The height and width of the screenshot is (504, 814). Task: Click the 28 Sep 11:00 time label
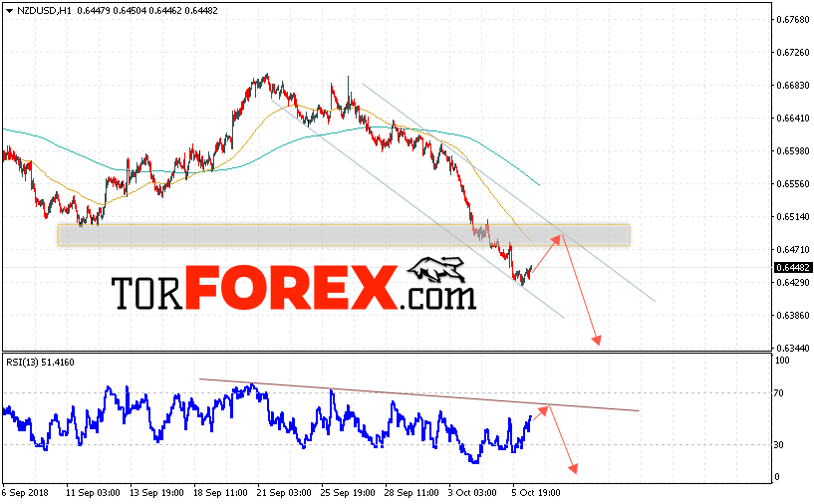click(x=411, y=493)
